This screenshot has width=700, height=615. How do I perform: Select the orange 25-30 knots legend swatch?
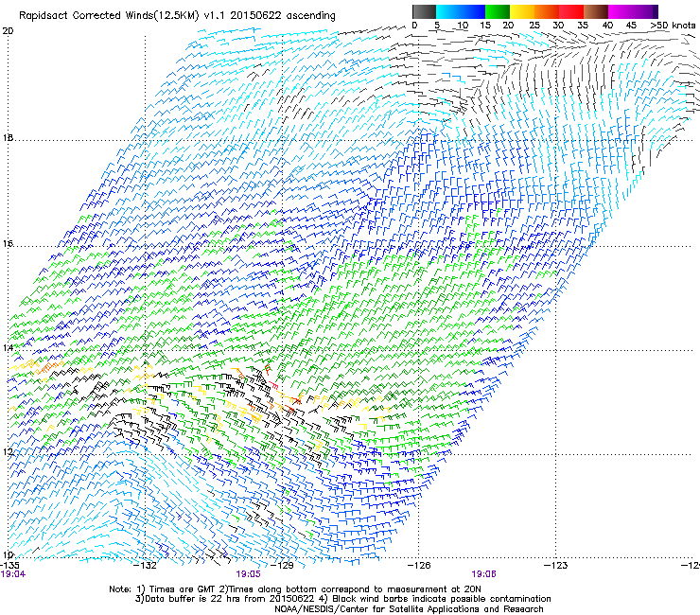(x=547, y=11)
